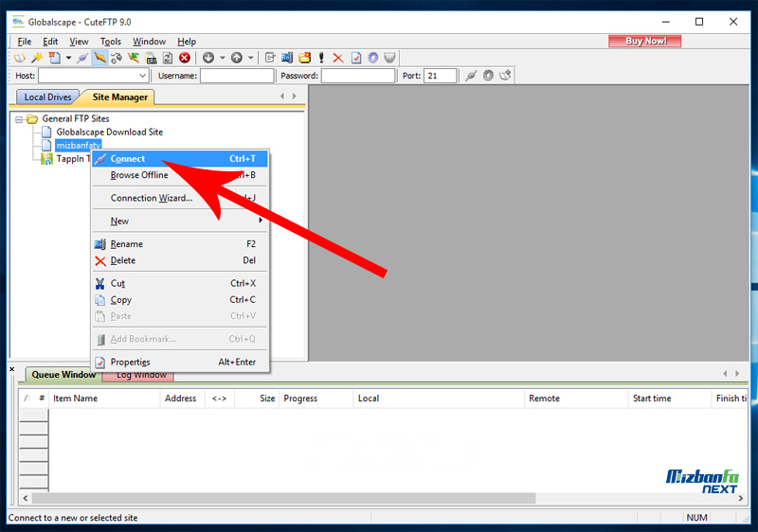The width and height of the screenshot is (758, 532).
Task: Collapse the General FTP Sites tree node
Action: click(19, 119)
